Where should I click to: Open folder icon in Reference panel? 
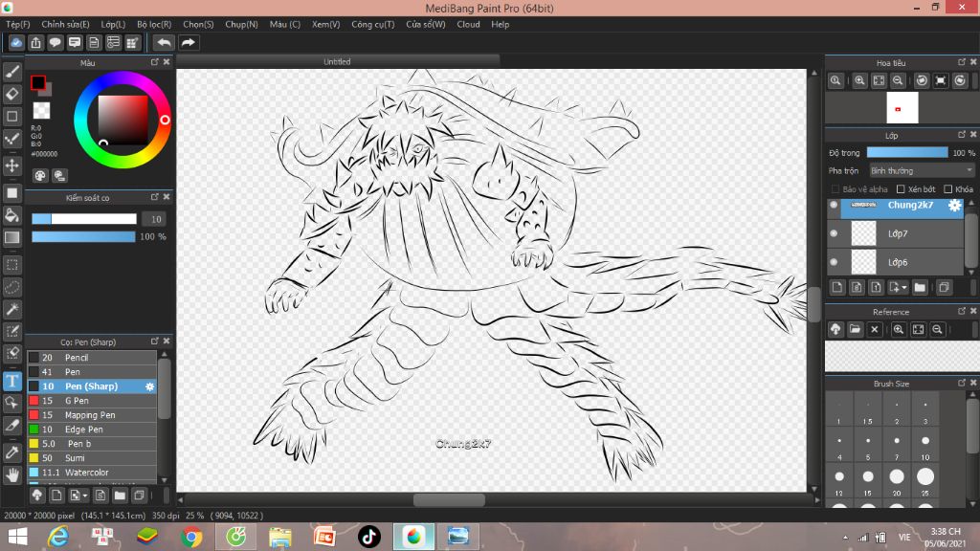point(855,329)
